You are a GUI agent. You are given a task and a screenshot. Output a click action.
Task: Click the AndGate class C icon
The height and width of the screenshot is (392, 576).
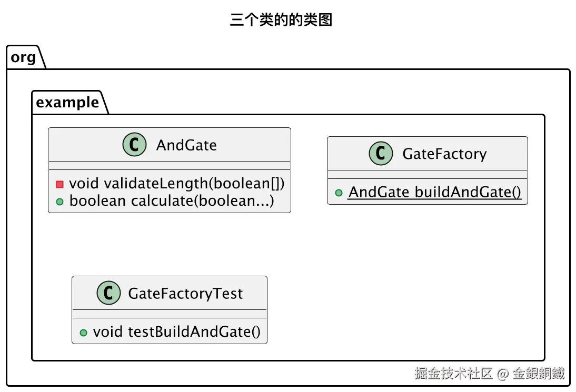[x=134, y=145]
